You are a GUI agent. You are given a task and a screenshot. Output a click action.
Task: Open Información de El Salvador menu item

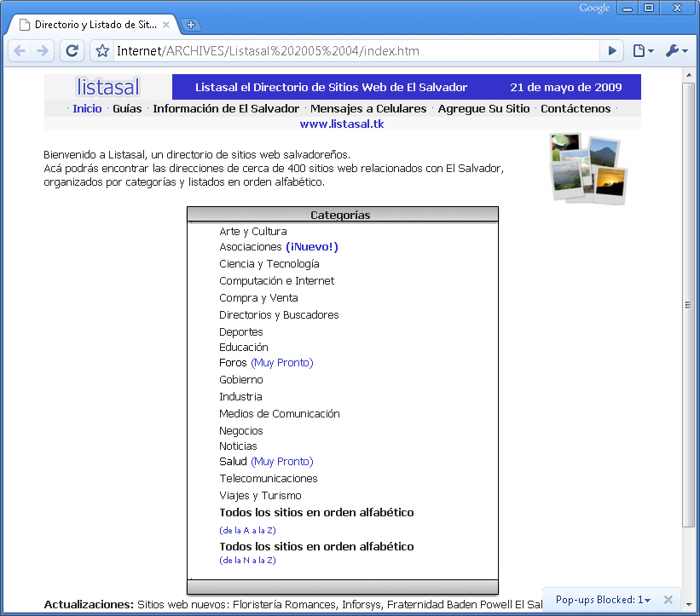(x=226, y=108)
